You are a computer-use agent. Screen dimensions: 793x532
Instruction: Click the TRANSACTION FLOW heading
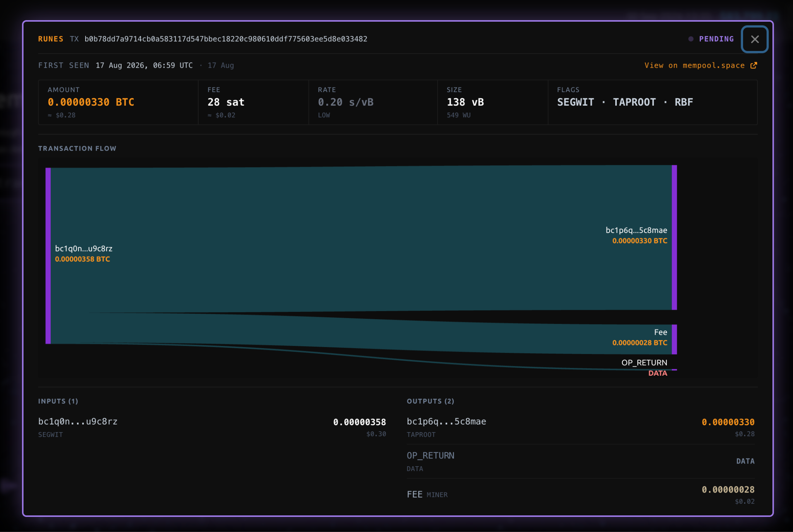77,149
